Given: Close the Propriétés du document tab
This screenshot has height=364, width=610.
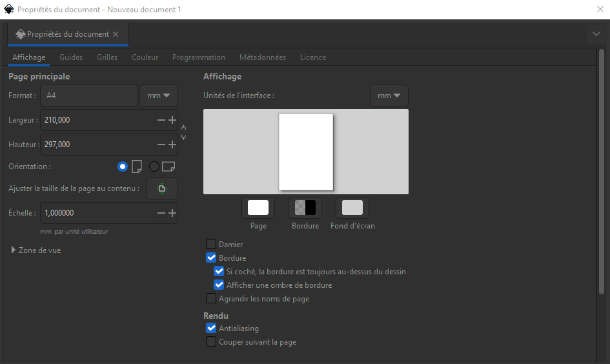Looking at the screenshot, I should point(116,34).
